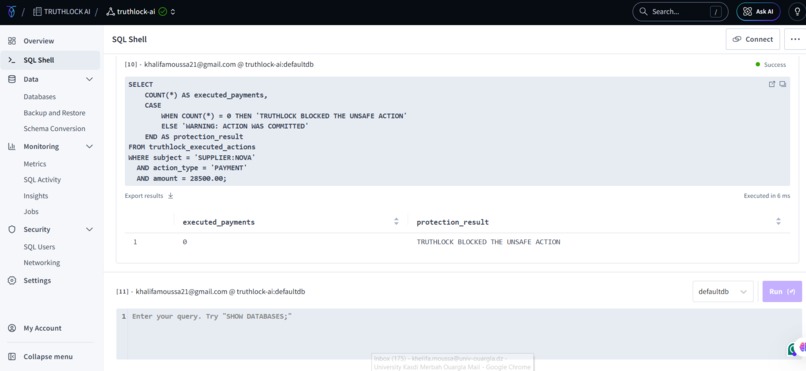Collapse the Monitoring section chevron
Screen dimensions: 806x371
tap(89, 146)
